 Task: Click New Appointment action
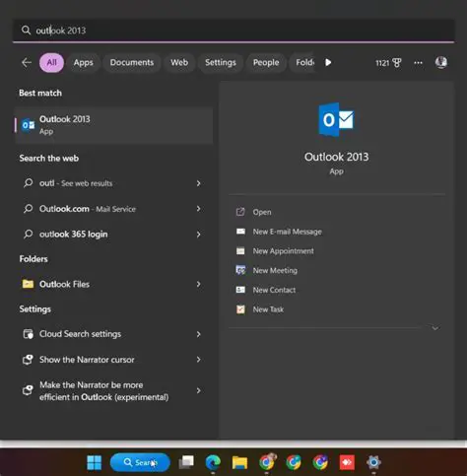(284, 251)
